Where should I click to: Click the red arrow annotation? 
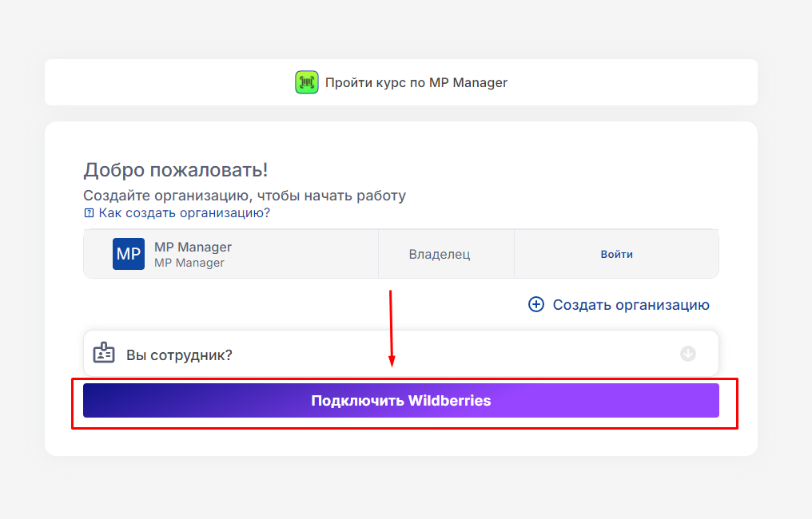pos(391,327)
